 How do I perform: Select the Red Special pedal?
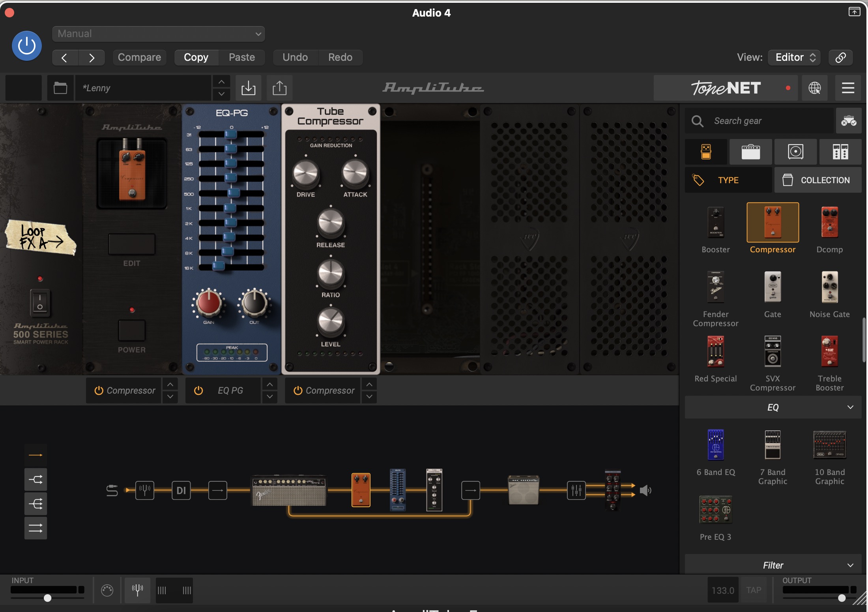tap(716, 351)
